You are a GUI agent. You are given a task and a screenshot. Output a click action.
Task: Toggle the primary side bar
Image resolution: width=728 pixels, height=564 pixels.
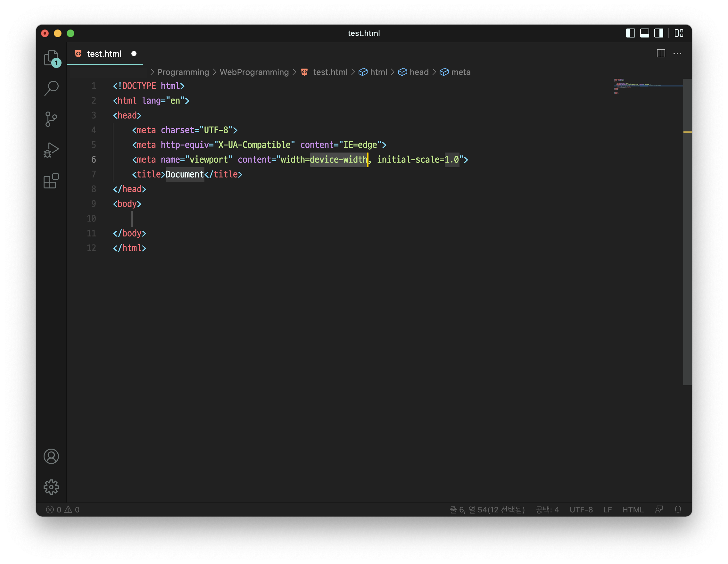(x=630, y=33)
